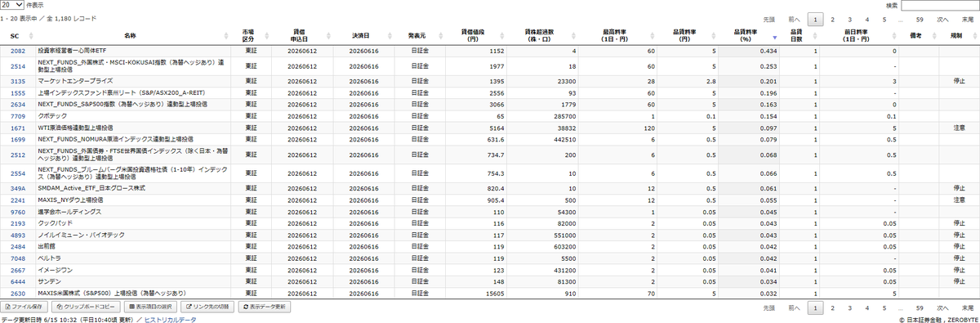Open the ヒストリカルデータ link

[170, 320]
